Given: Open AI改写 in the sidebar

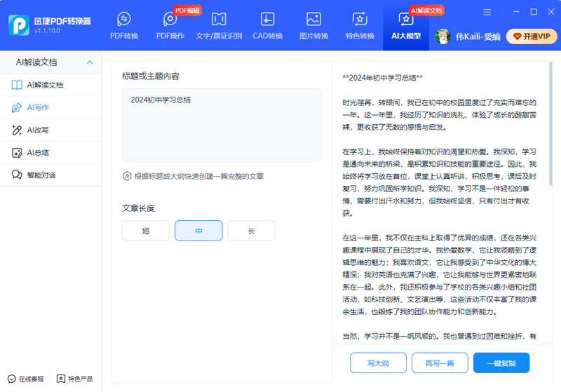Looking at the screenshot, I should pos(50,130).
